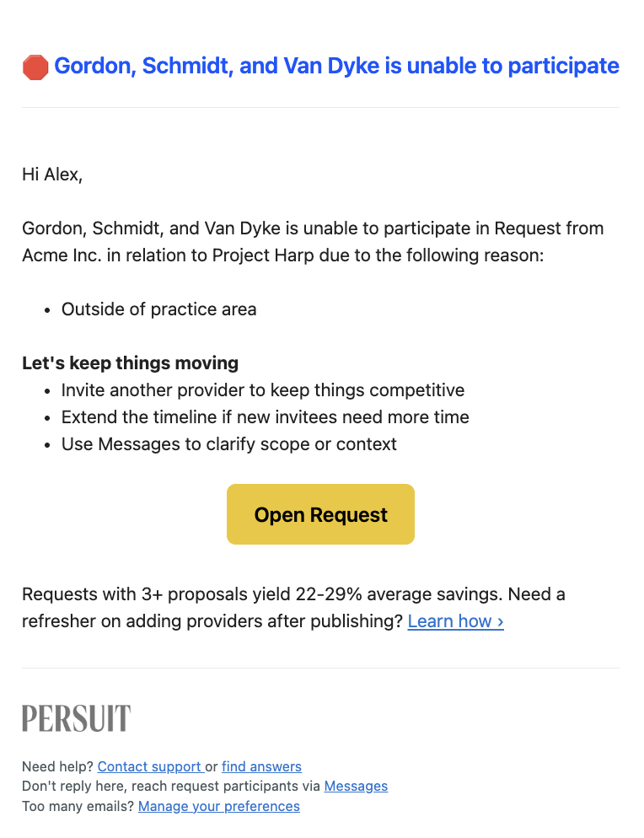Click the 'Hi Alex,' greeting line
The image size is (644, 838).
click(x=52, y=175)
